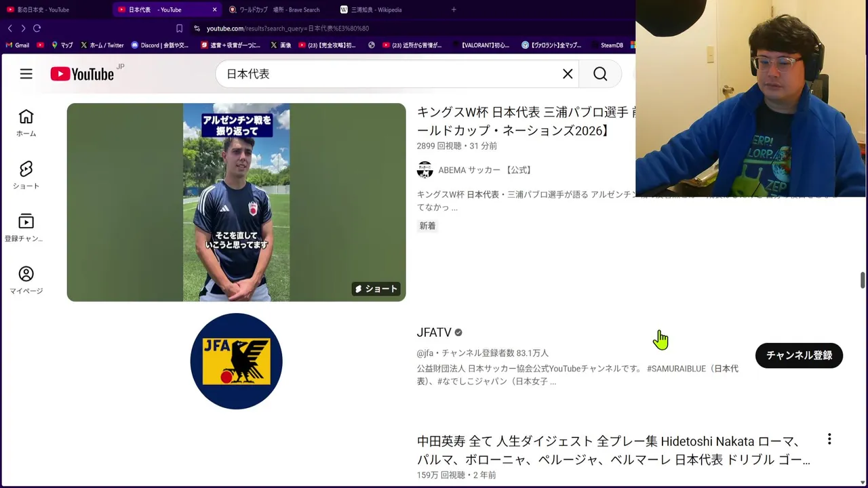Viewport: 868px width, 488px height.
Task: Open the SteamDB bookmark
Action: (608, 45)
